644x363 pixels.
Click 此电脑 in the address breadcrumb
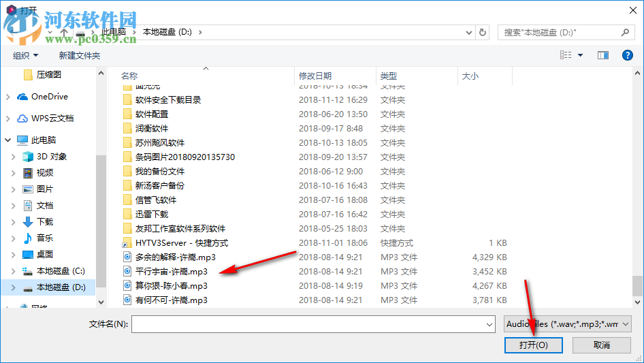pyautogui.click(x=114, y=32)
